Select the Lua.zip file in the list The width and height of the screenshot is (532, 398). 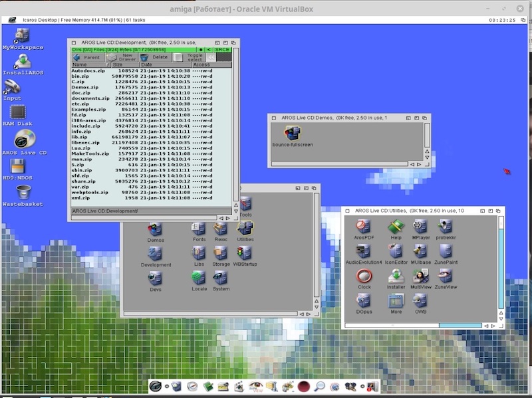click(84, 148)
